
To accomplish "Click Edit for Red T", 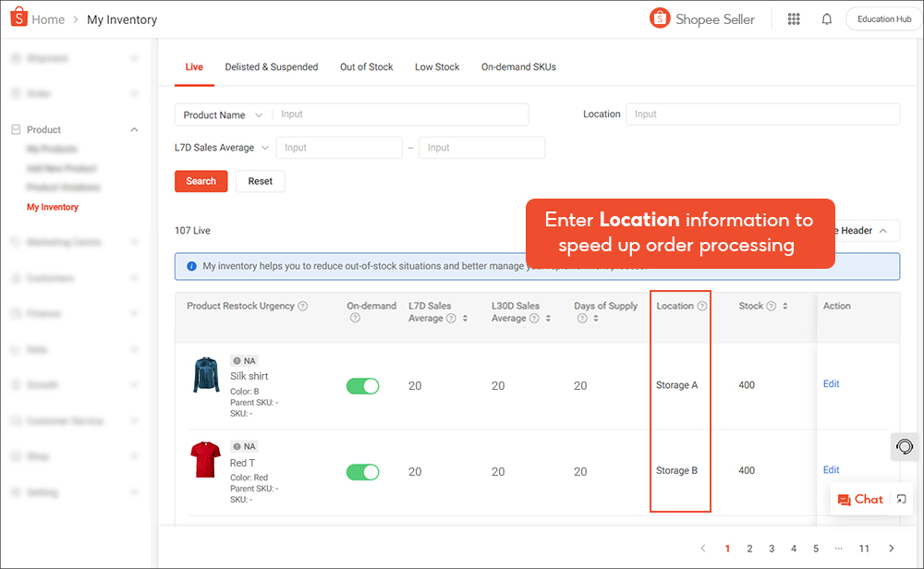I will click(831, 469).
